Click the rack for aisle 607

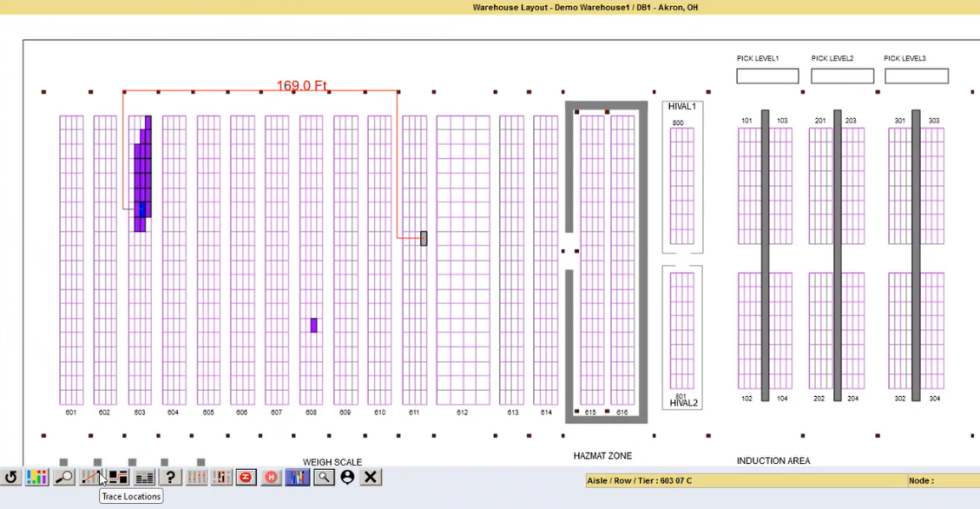(277, 260)
